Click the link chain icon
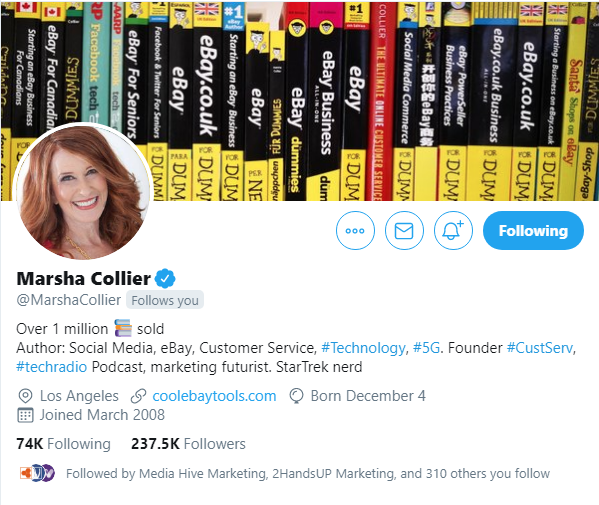The image size is (599, 505). [x=138, y=396]
